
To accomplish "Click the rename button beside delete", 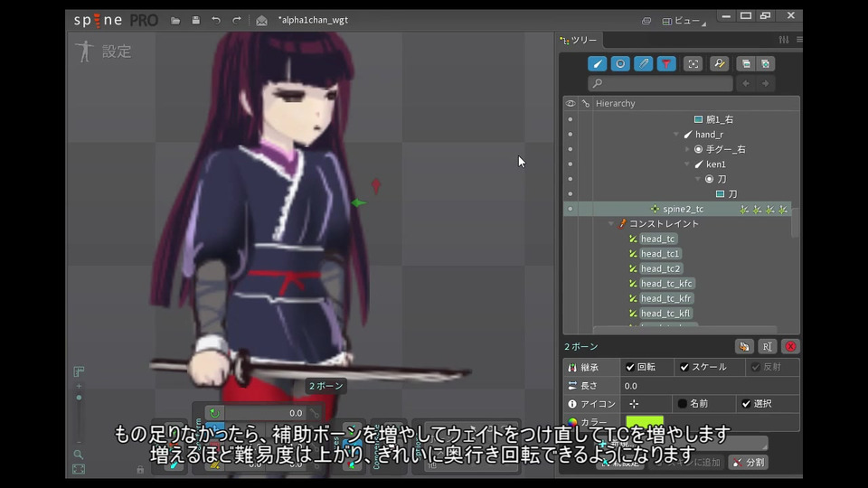I will (x=768, y=346).
